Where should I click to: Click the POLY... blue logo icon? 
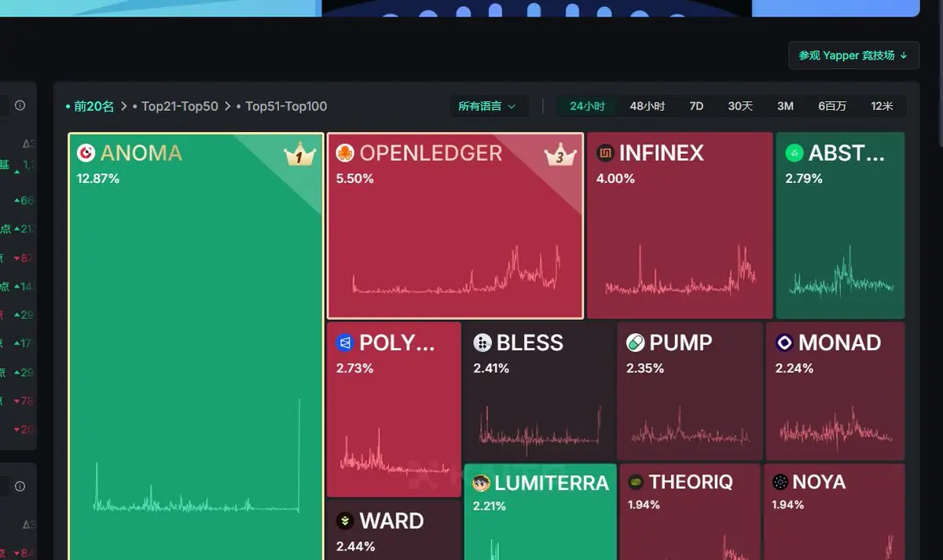[x=345, y=342]
